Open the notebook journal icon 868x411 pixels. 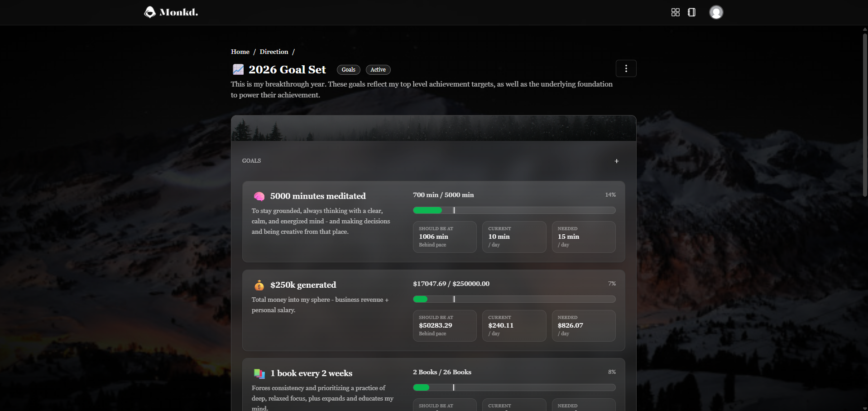pyautogui.click(x=691, y=12)
